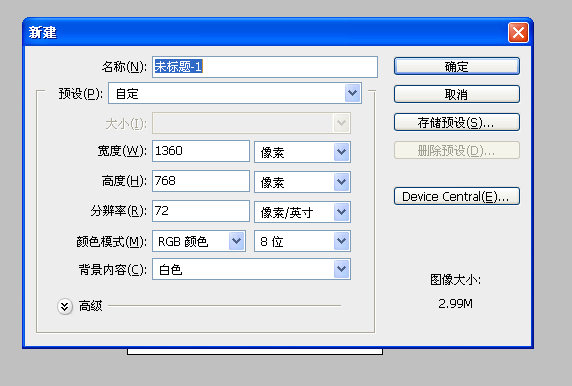Open the 背景内容 白色 dropdown
Screen dimensions: 572x386
251,269
